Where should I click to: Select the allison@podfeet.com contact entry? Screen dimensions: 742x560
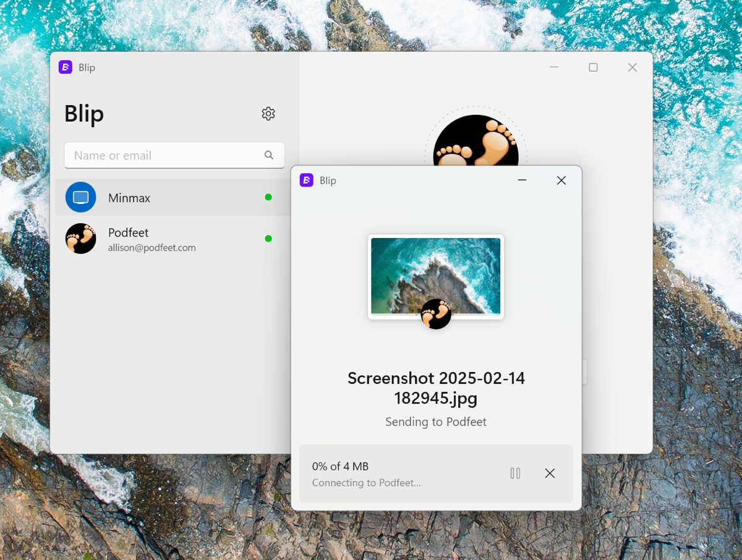point(151,248)
